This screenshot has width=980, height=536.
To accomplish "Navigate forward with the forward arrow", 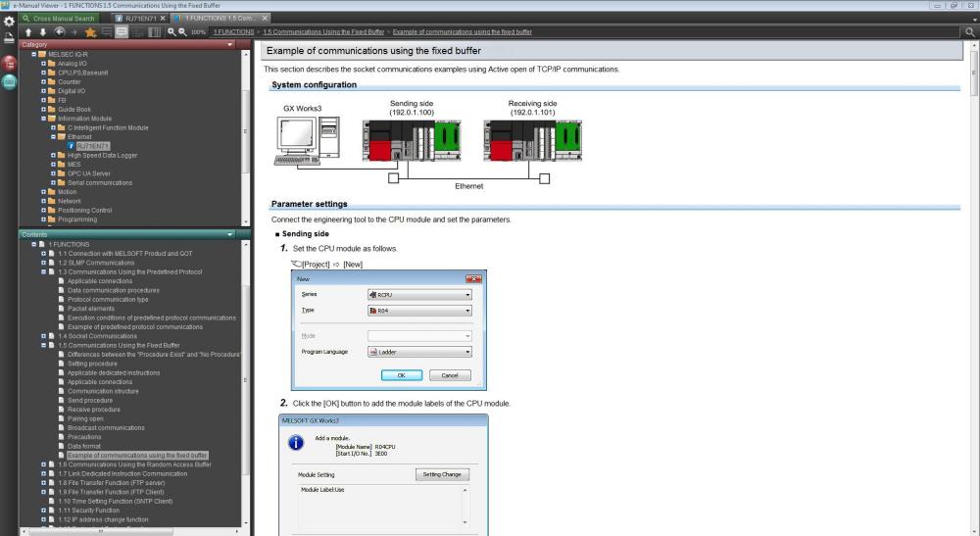I will click(74, 32).
